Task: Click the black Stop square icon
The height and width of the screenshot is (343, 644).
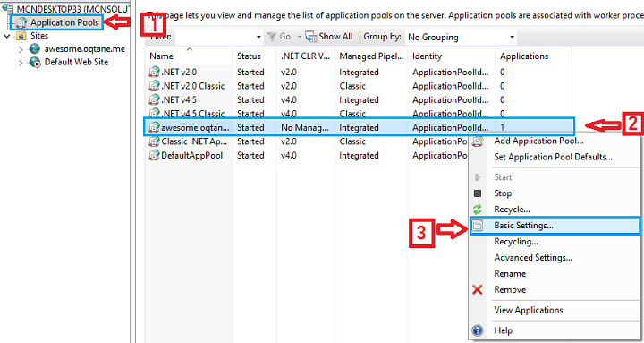Action: 478,193
